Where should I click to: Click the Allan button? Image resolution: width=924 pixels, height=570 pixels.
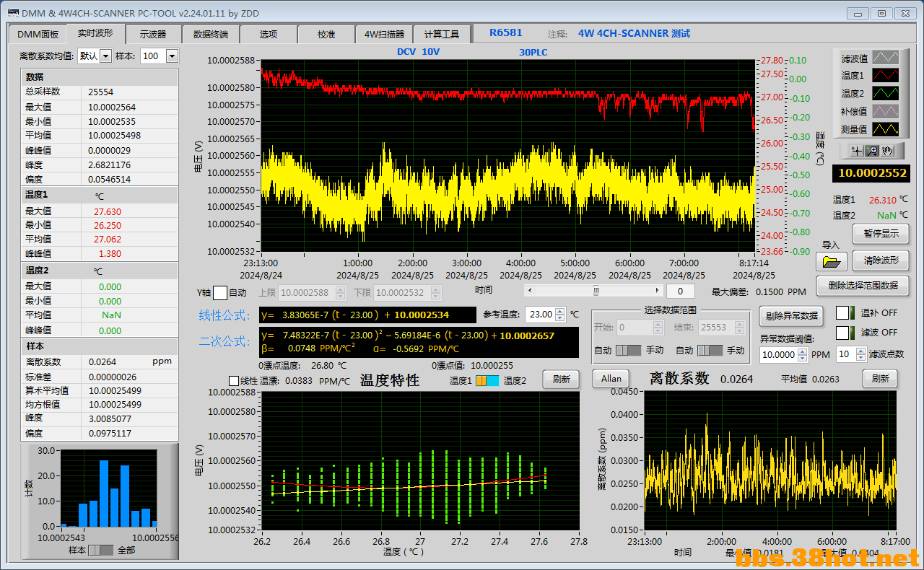[x=611, y=379]
